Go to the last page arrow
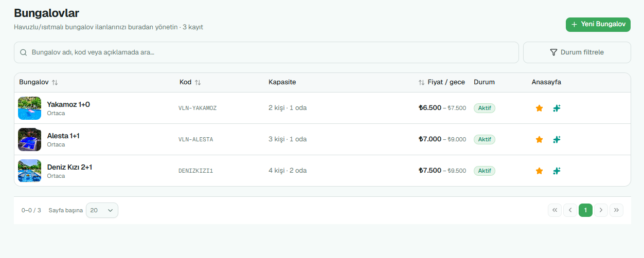644x258 pixels. click(616, 210)
